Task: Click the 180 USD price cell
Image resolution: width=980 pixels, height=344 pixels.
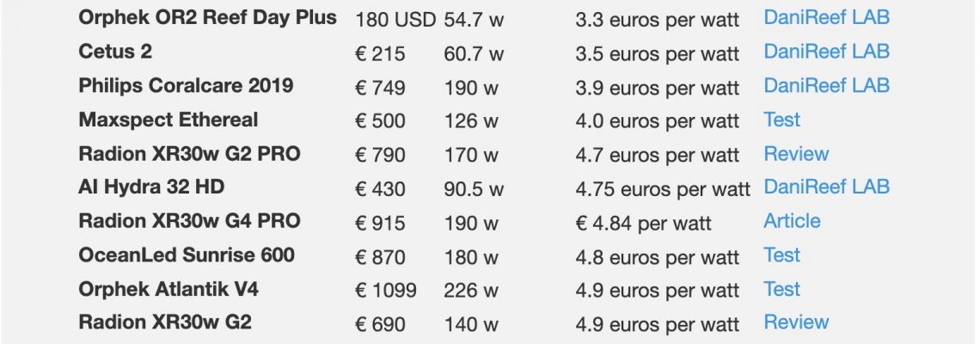Action: 395,20
